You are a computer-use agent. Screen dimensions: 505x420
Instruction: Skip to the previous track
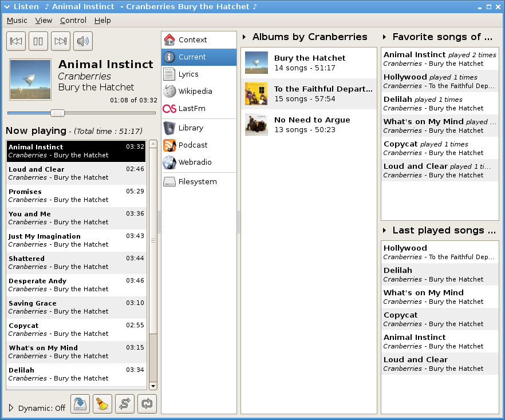[x=16, y=41]
